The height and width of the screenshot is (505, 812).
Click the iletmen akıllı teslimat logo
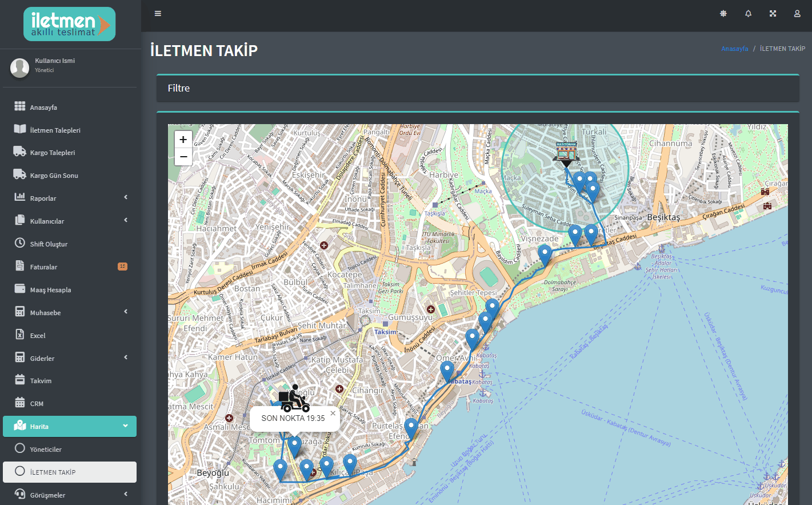click(69, 24)
